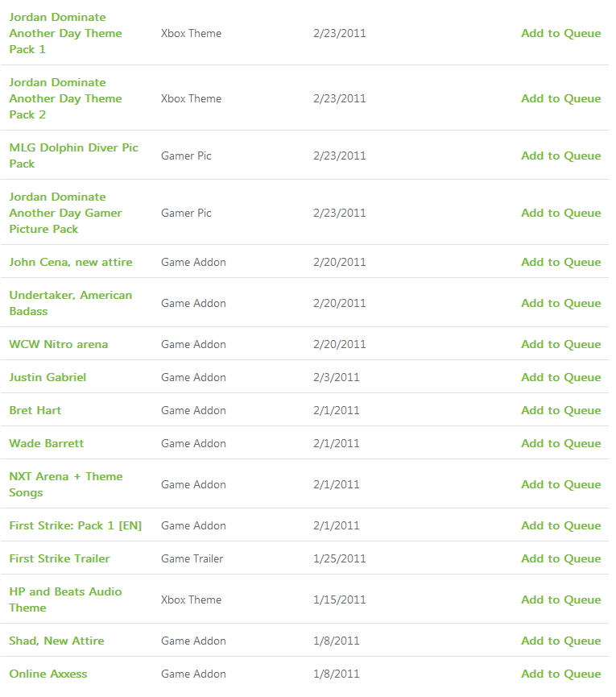
Task: Add John Cena new attire to queue
Action: (561, 262)
